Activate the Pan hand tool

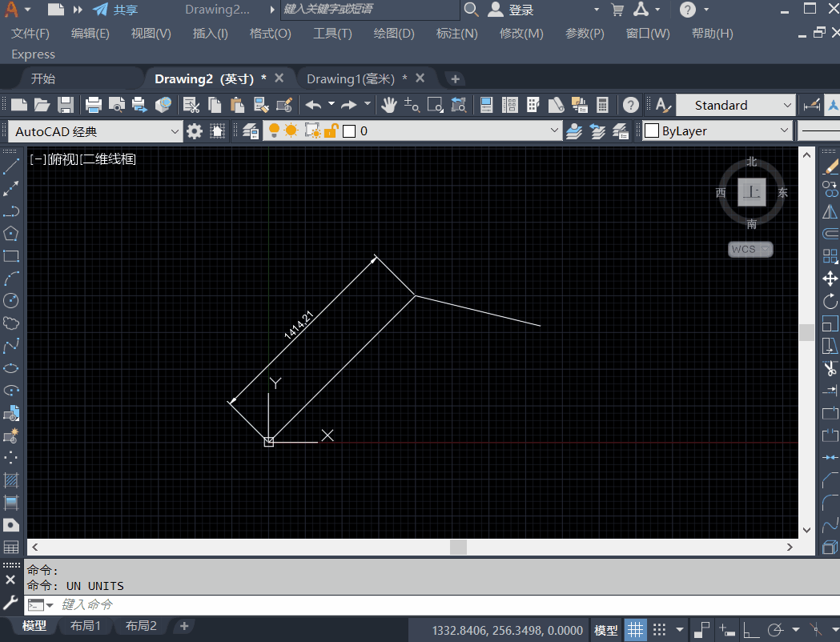click(x=389, y=105)
